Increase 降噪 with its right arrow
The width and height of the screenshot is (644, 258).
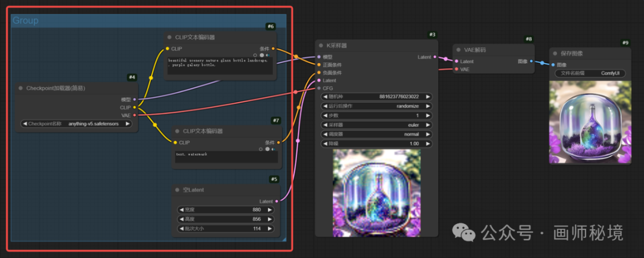(428, 143)
